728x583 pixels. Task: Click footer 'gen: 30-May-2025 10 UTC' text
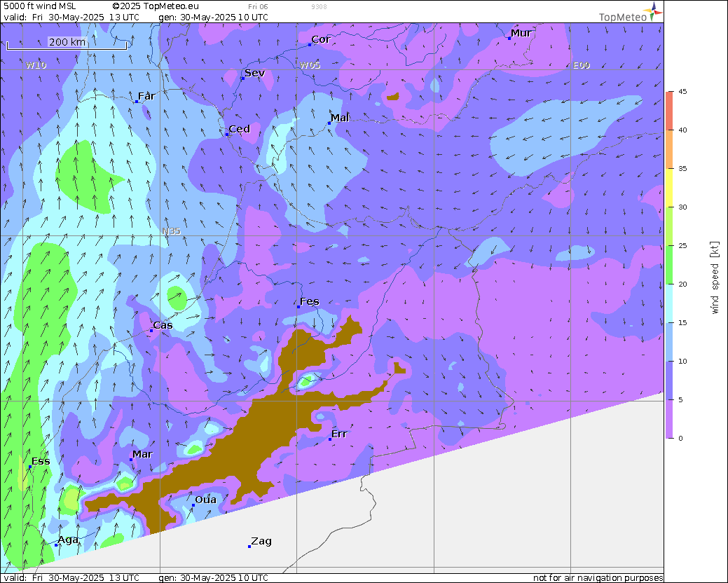[213, 578]
